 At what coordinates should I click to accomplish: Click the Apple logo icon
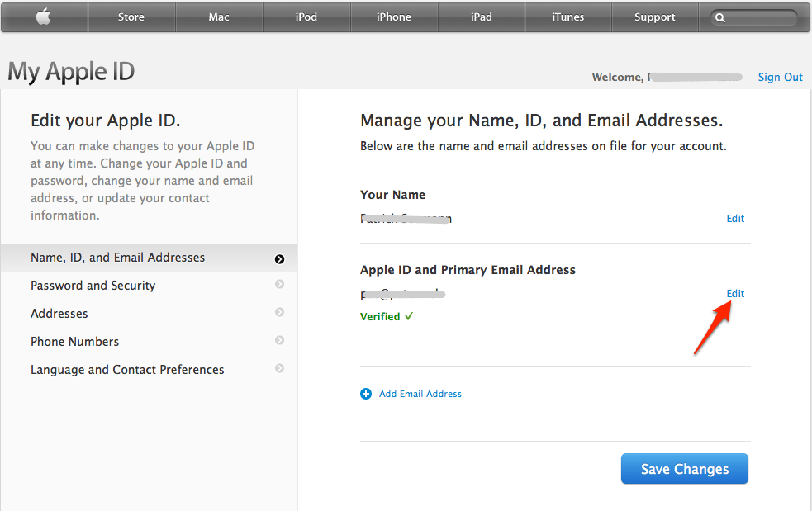(43, 17)
